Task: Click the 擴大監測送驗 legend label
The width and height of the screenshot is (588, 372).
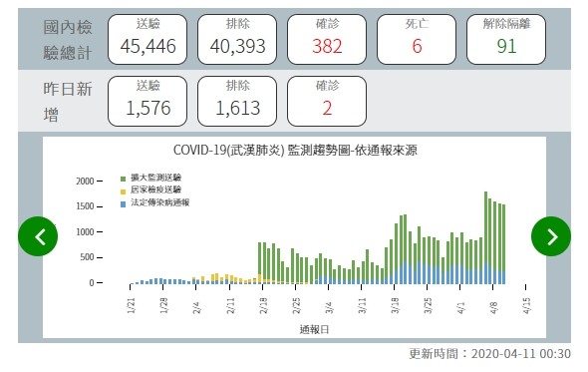Action: (x=156, y=178)
